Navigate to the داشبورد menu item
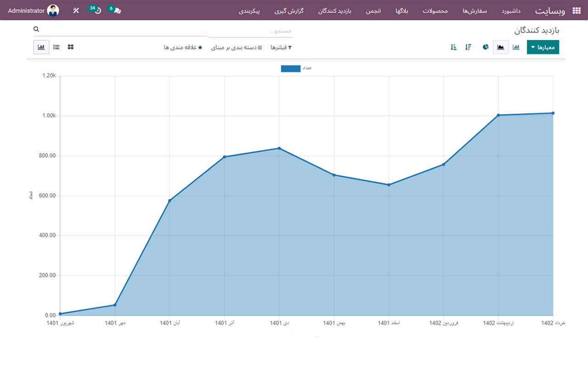This screenshot has height=368, width=588. click(511, 11)
